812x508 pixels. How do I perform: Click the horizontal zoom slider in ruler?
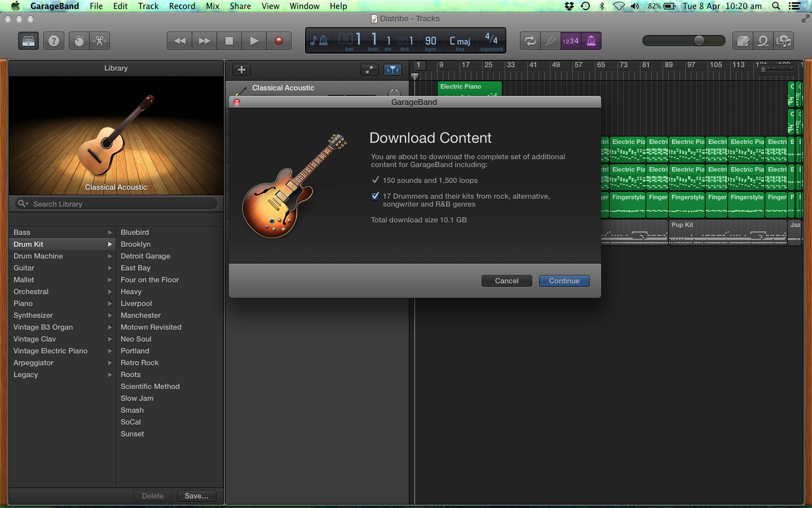point(777,69)
